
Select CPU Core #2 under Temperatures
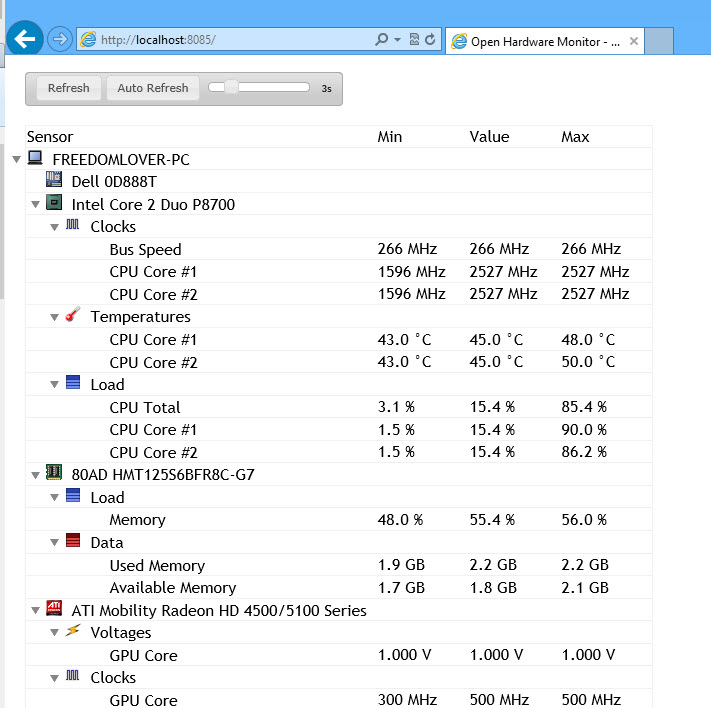click(153, 362)
